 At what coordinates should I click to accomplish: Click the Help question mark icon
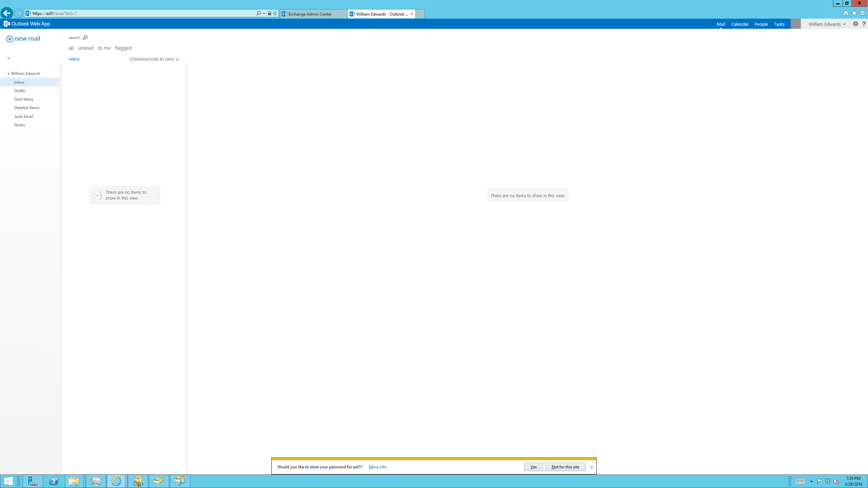(x=864, y=24)
